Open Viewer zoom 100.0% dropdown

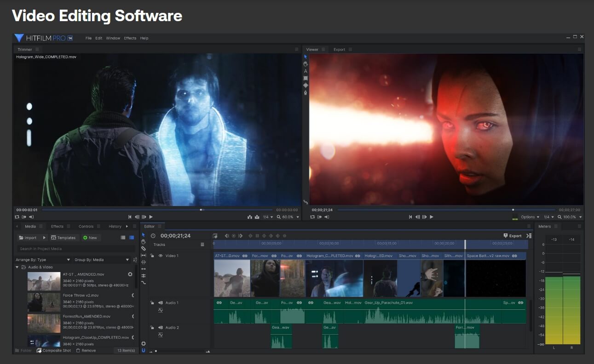(x=570, y=217)
